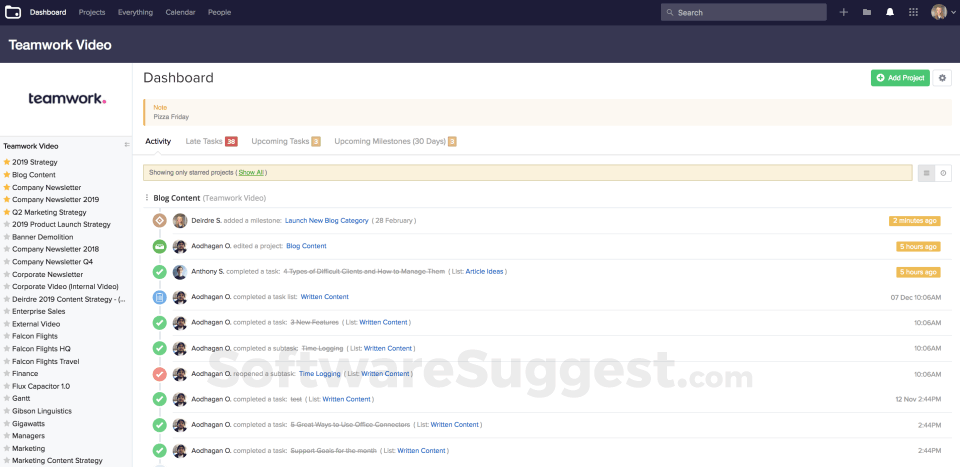Collapse the Teamwork Video sidebar icon
960x467 pixels.
(127, 145)
